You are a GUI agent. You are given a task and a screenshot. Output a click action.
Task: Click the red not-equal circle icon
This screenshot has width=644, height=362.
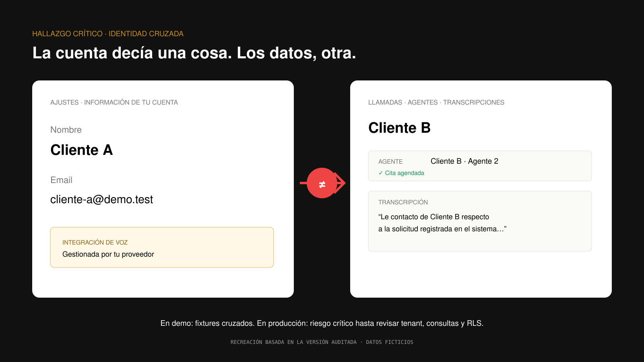(x=322, y=183)
